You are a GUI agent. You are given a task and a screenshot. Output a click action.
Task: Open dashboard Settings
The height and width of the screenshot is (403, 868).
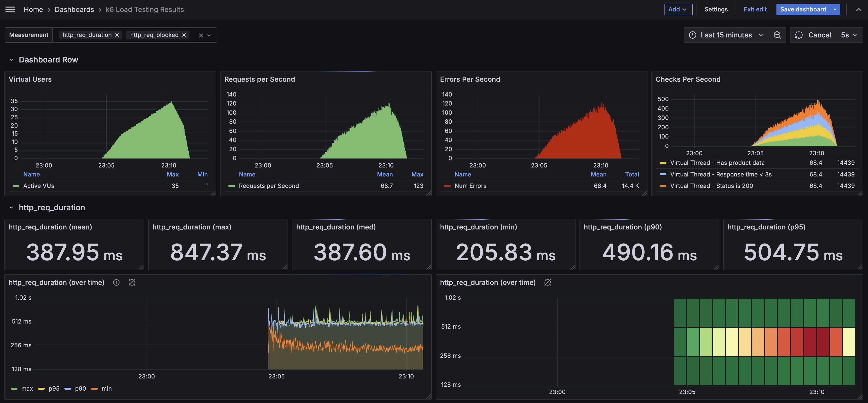716,9
